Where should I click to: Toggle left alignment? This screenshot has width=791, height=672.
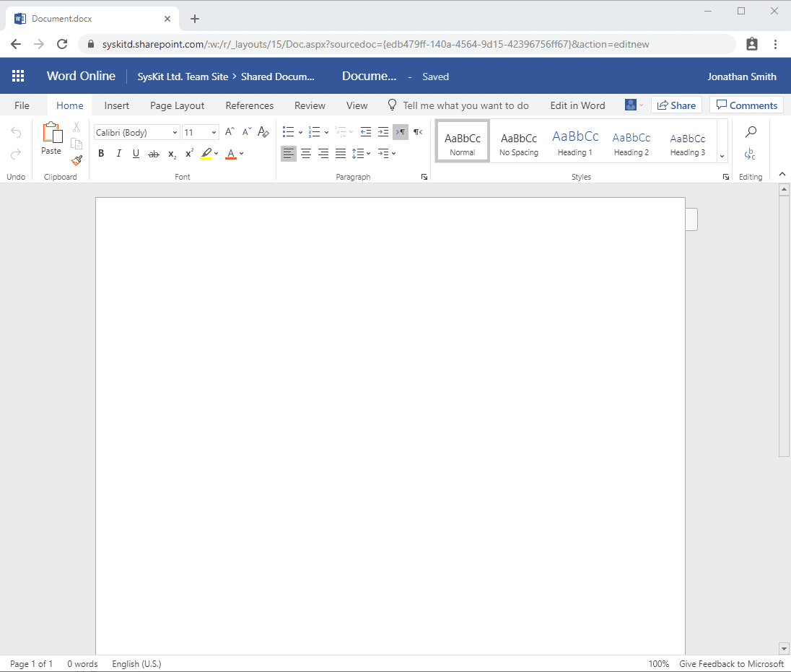click(289, 153)
